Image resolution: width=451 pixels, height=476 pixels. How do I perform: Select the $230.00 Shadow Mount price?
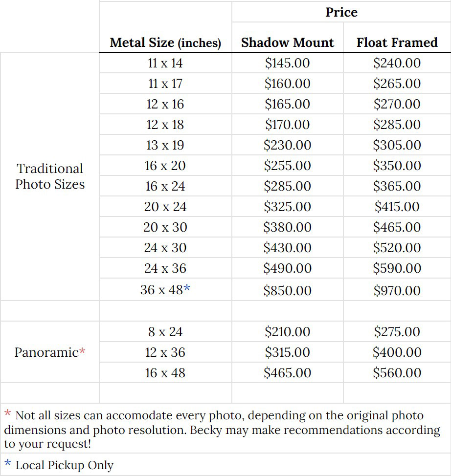coord(287,145)
